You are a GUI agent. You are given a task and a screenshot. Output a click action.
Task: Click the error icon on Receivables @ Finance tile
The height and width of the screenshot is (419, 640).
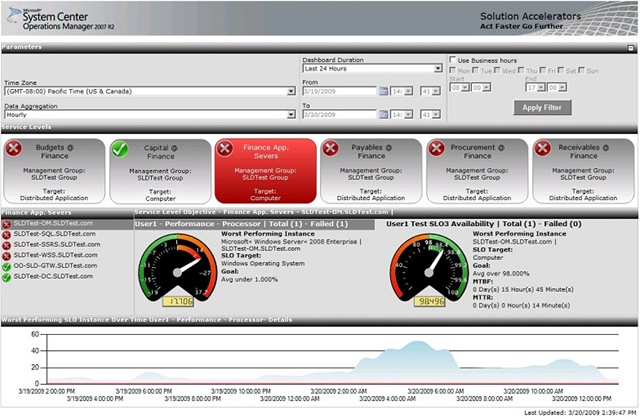(541, 148)
